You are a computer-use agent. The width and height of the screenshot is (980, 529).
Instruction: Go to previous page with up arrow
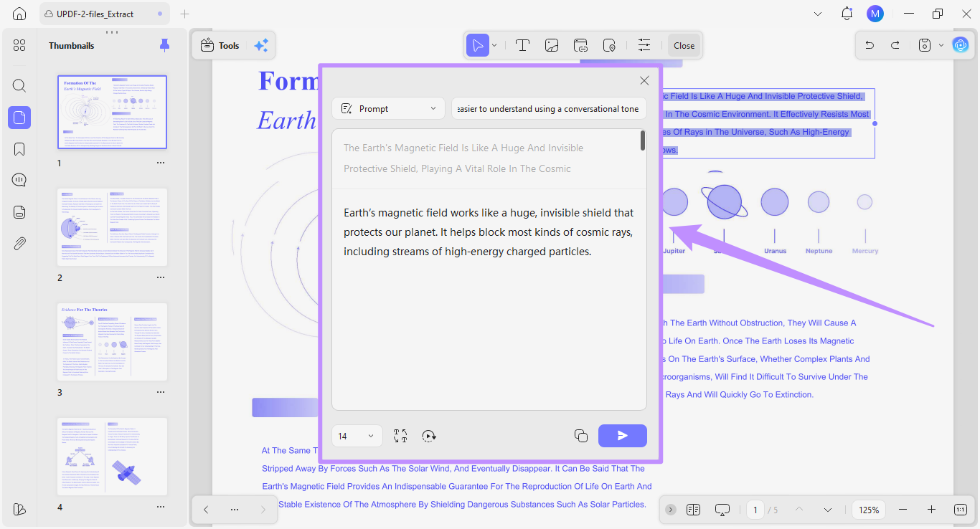pyautogui.click(x=798, y=510)
